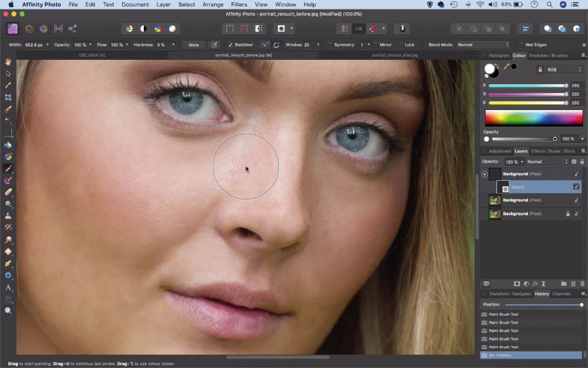Switch to the Channels tab
Viewport: 588px width, 368px height.
(x=561, y=294)
